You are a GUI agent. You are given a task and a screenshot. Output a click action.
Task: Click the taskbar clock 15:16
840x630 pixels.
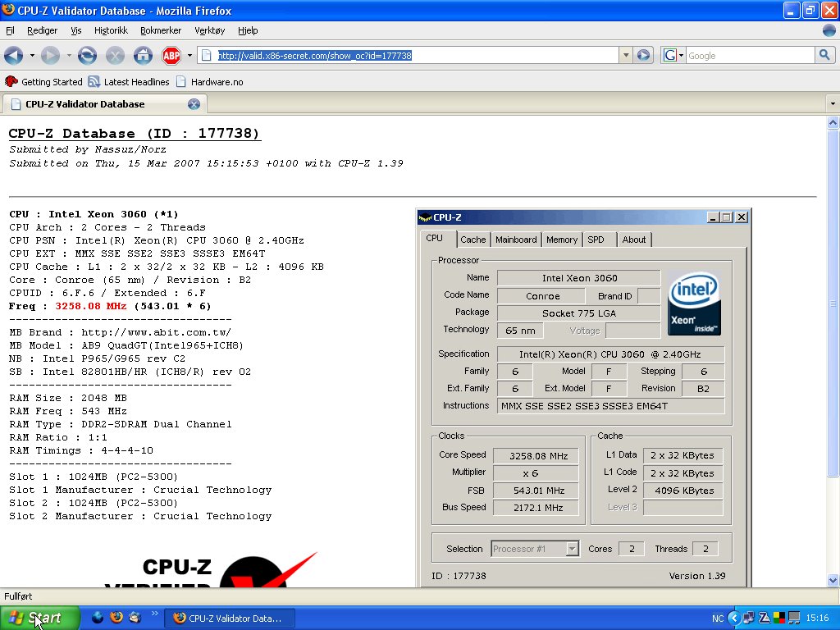click(x=817, y=619)
